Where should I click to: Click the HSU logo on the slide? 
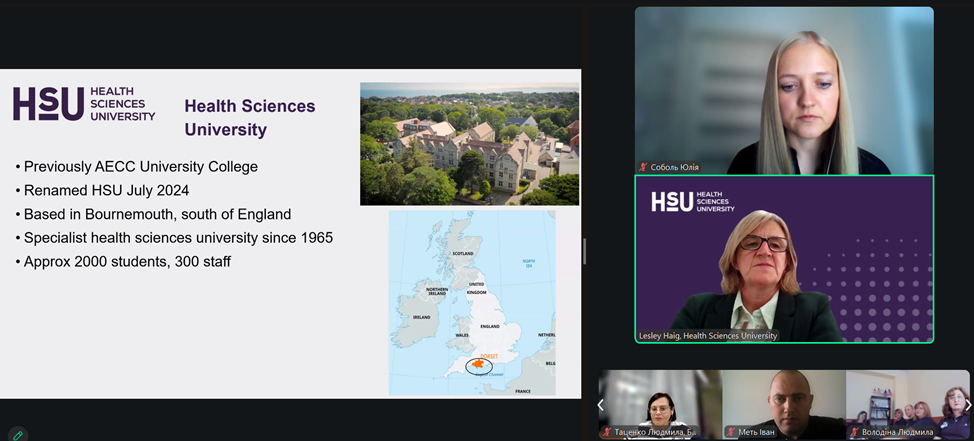(84, 104)
